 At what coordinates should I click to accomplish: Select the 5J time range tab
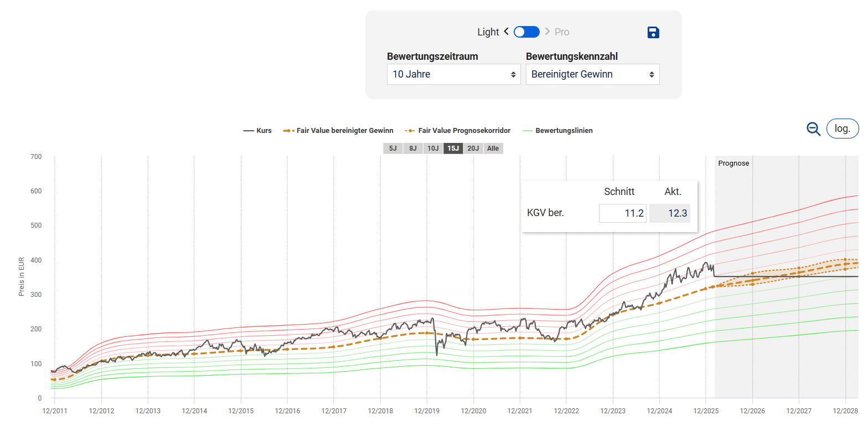(x=393, y=148)
